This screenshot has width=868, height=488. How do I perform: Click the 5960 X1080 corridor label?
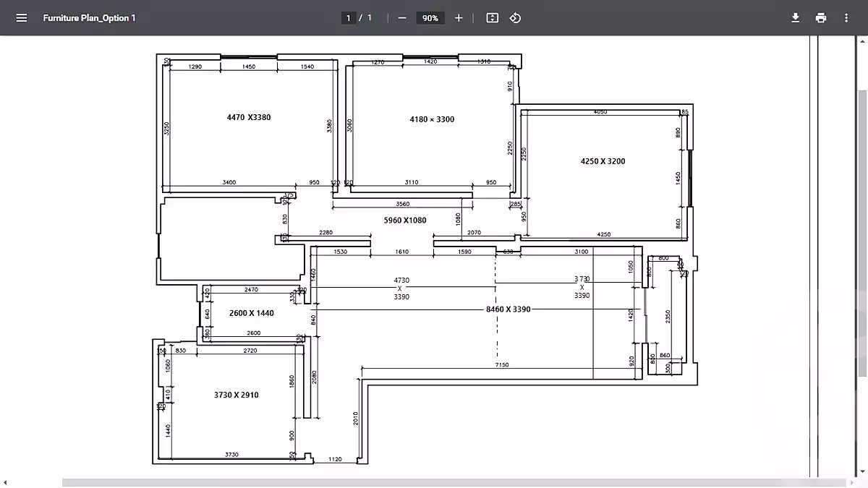coord(404,220)
